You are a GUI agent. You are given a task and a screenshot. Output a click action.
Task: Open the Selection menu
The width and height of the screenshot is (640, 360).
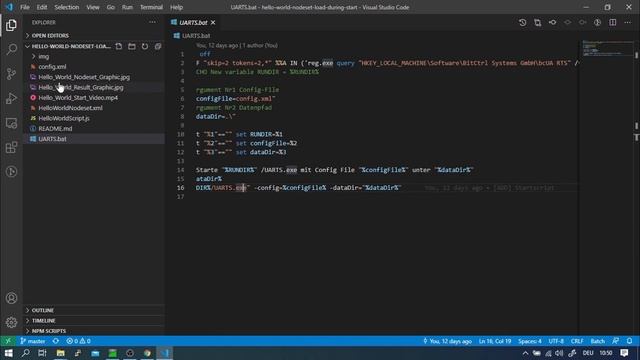pos(67,7)
